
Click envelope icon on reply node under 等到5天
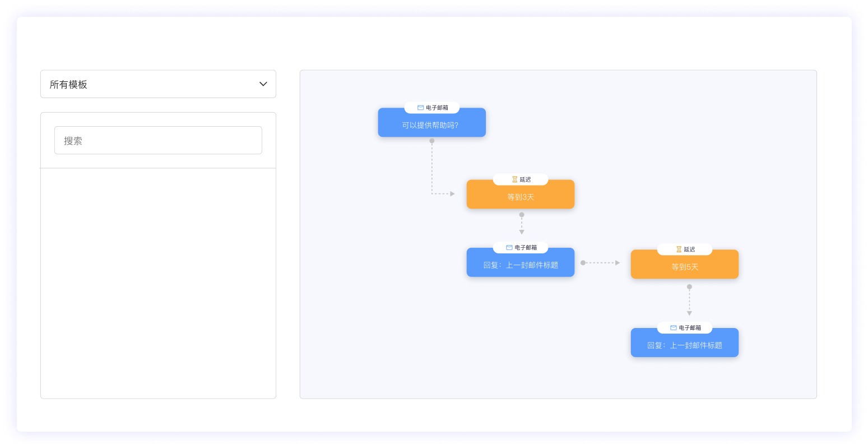pyautogui.click(x=673, y=327)
